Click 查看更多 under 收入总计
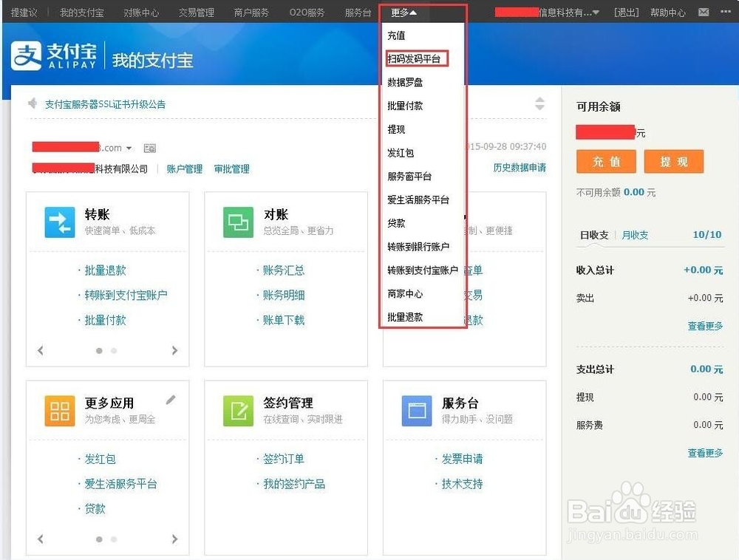 point(705,326)
